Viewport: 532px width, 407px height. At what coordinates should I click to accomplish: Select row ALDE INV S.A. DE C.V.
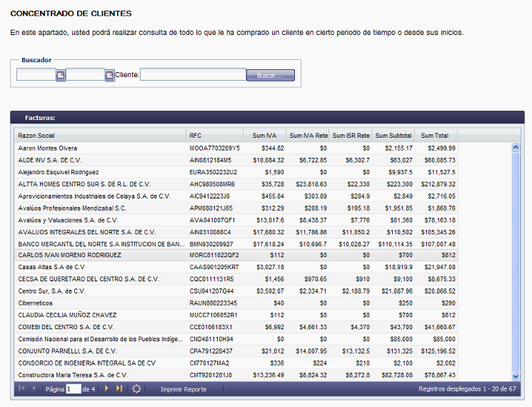tap(236, 160)
